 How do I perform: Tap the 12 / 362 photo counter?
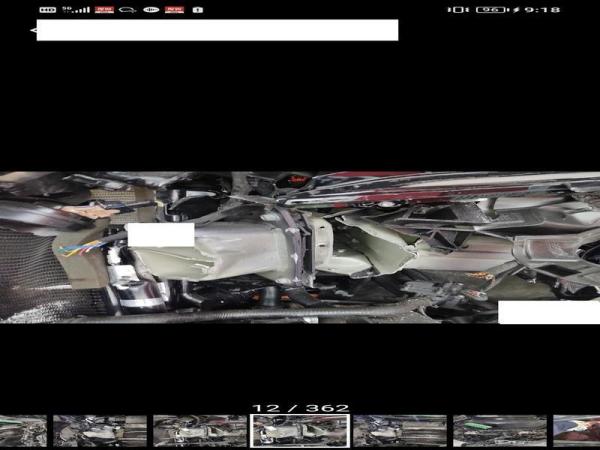point(300,408)
